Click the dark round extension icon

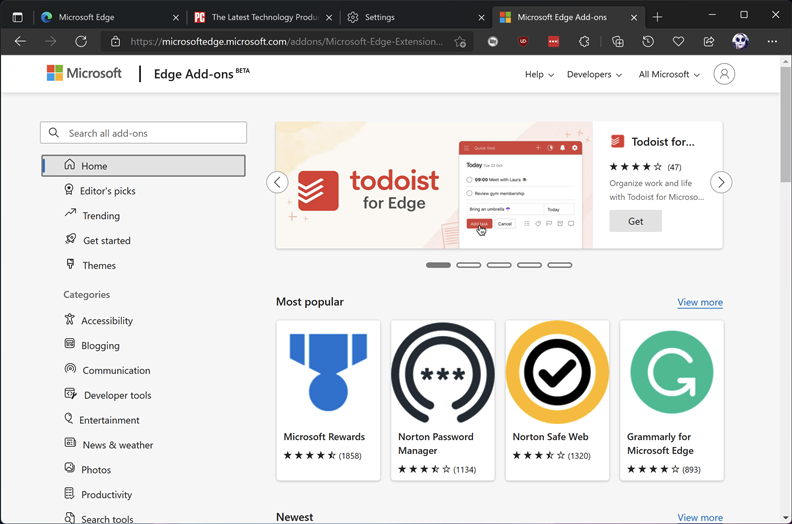[x=493, y=41]
